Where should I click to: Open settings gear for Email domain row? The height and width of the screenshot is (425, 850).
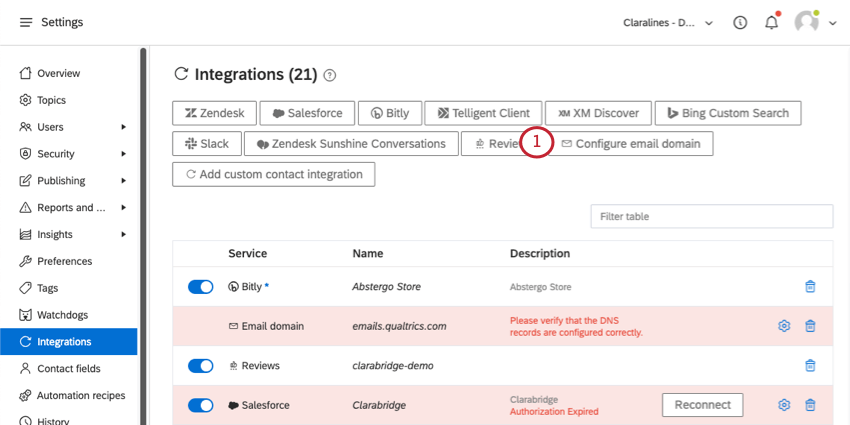pyautogui.click(x=784, y=326)
